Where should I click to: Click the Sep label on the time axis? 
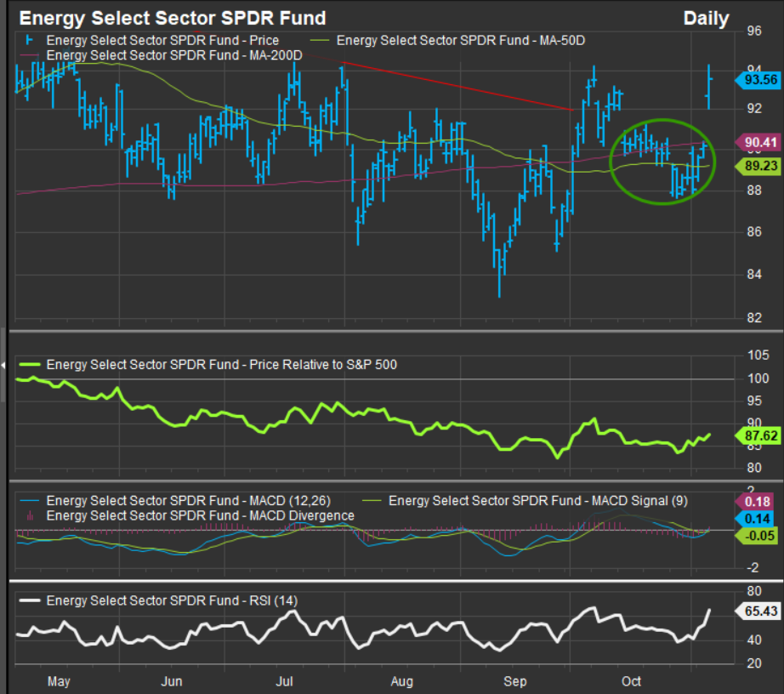pos(515,681)
